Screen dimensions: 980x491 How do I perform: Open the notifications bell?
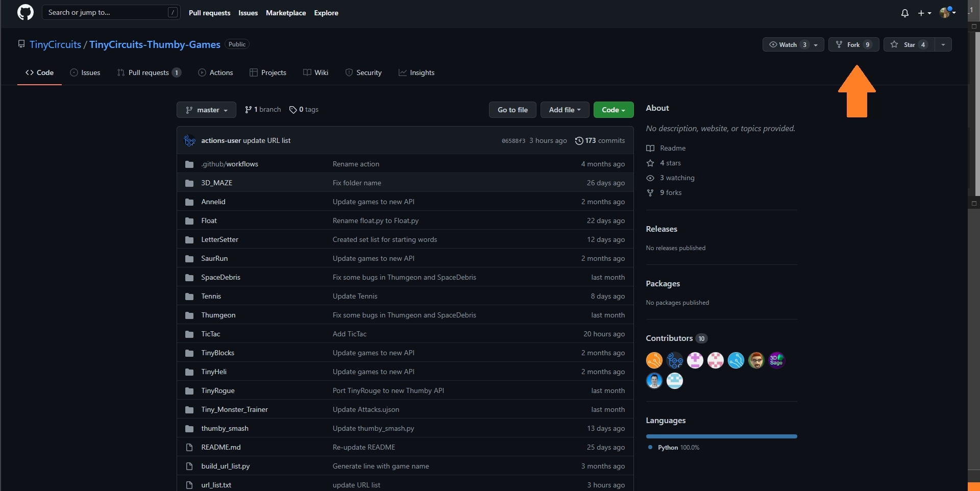click(904, 13)
